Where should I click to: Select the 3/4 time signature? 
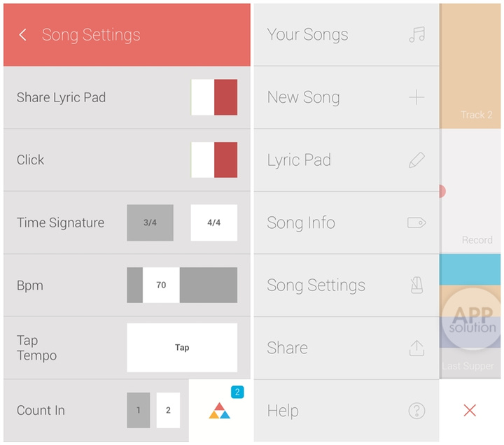point(150,223)
